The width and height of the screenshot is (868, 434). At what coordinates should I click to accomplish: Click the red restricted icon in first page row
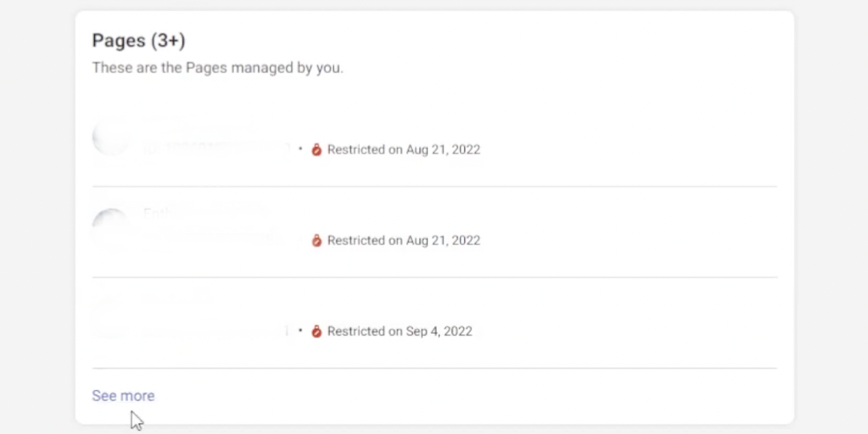click(316, 150)
